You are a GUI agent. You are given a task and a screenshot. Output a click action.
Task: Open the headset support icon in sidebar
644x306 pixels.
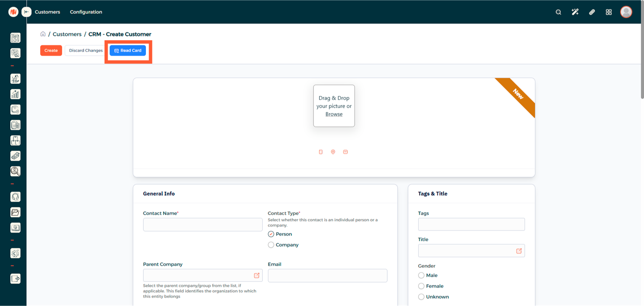(x=15, y=197)
